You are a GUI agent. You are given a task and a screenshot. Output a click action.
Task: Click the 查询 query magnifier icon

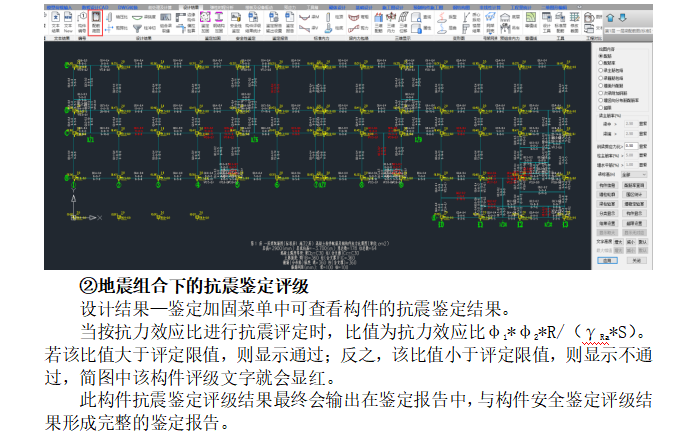(421, 17)
